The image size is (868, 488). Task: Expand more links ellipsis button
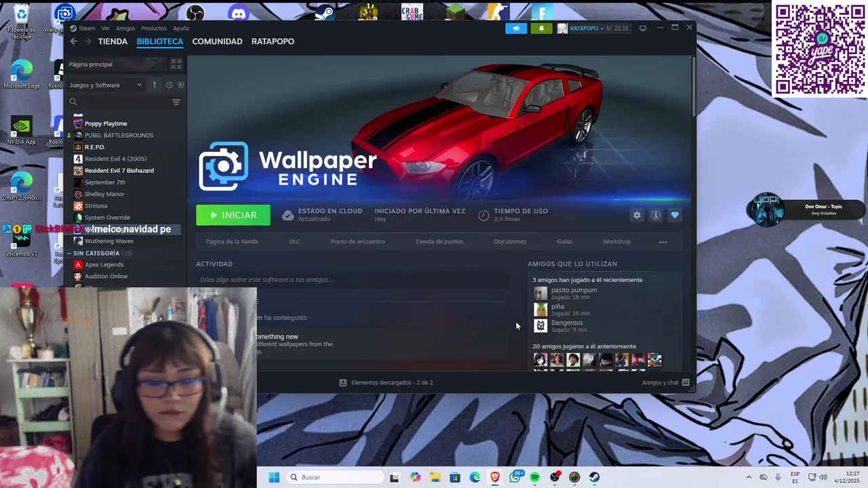pyautogui.click(x=663, y=242)
